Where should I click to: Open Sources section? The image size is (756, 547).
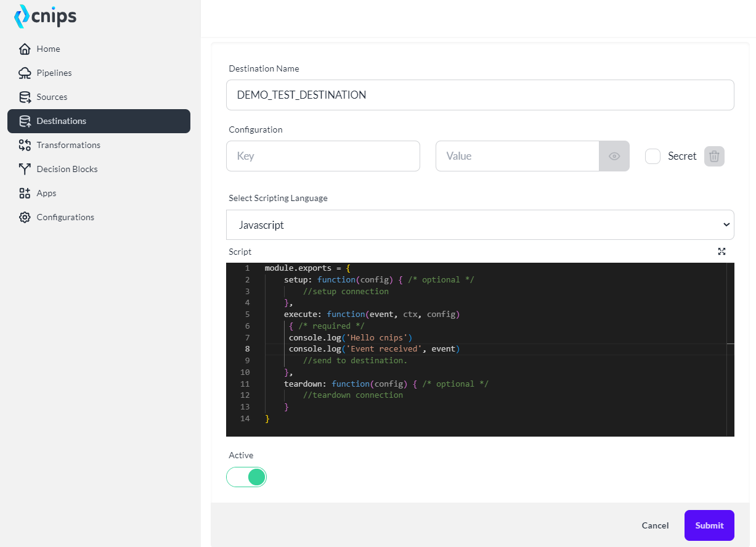point(99,97)
